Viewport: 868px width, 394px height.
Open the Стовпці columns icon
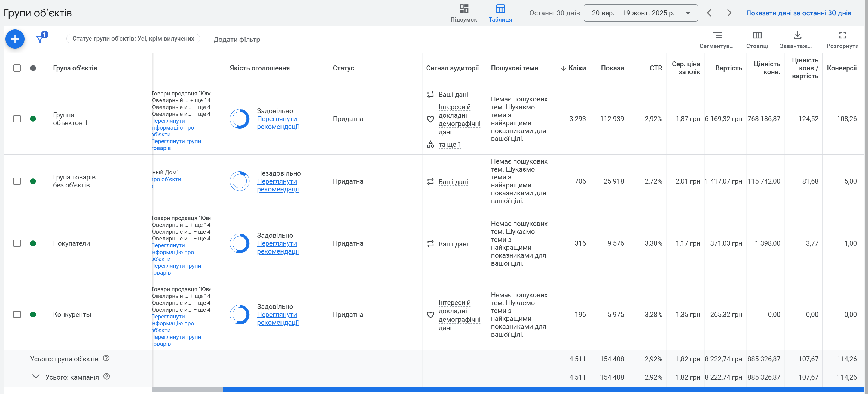coord(757,35)
